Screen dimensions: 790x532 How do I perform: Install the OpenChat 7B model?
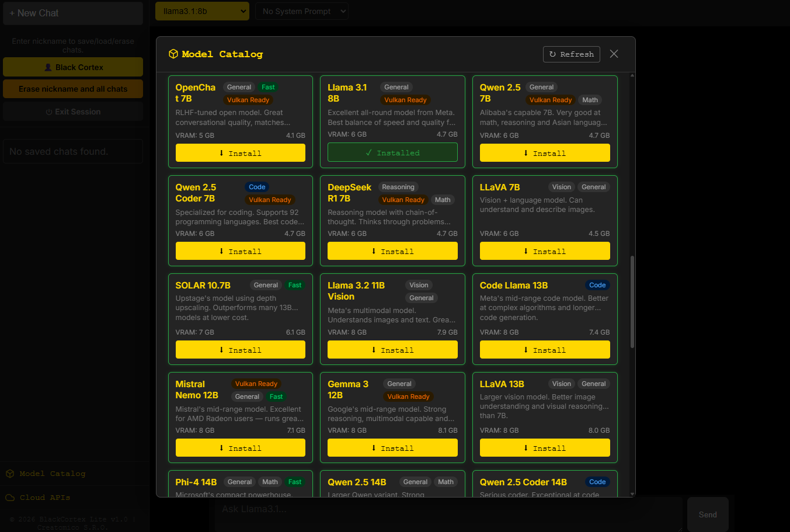coord(241,153)
